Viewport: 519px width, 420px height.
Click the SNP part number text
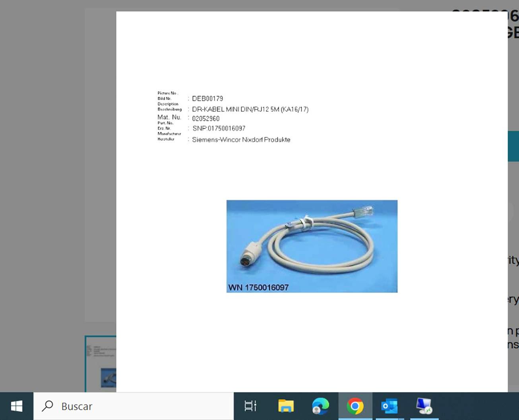point(219,128)
